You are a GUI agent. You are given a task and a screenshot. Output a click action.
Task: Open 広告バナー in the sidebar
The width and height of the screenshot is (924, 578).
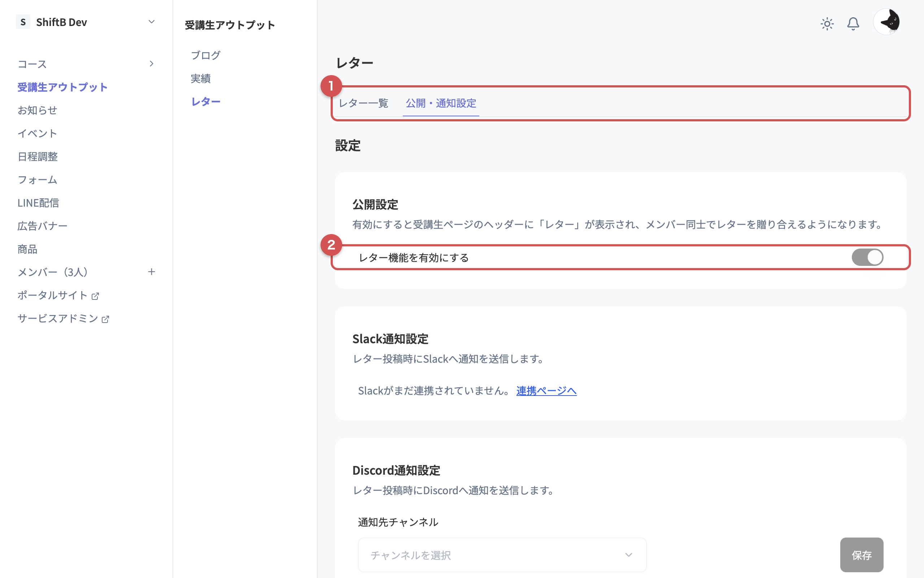(42, 226)
